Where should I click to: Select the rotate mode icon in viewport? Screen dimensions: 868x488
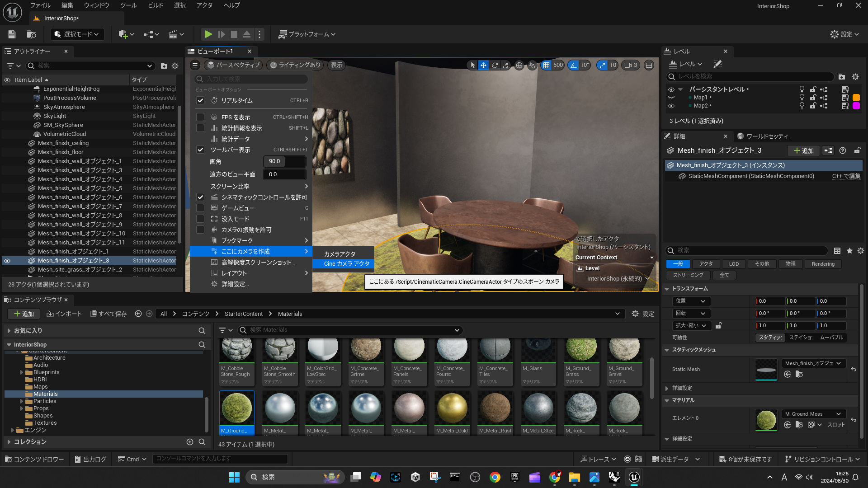495,65
